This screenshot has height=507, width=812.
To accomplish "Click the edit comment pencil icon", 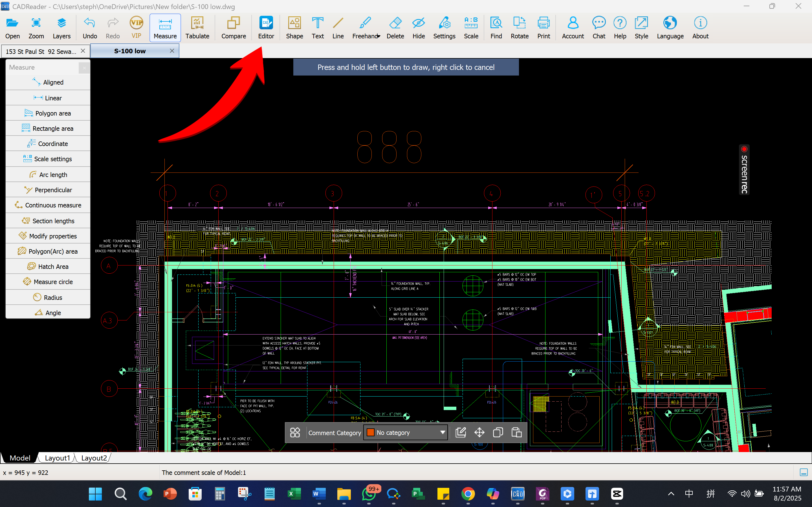I will (x=461, y=433).
